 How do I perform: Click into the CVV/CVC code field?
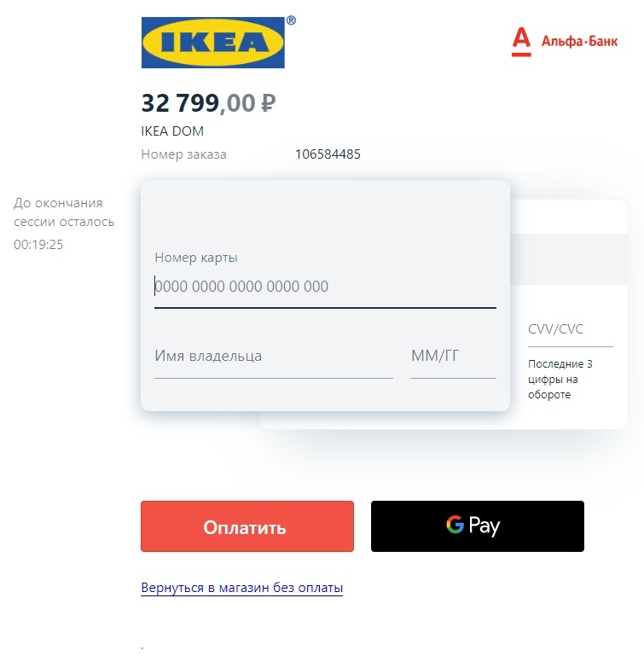569,330
